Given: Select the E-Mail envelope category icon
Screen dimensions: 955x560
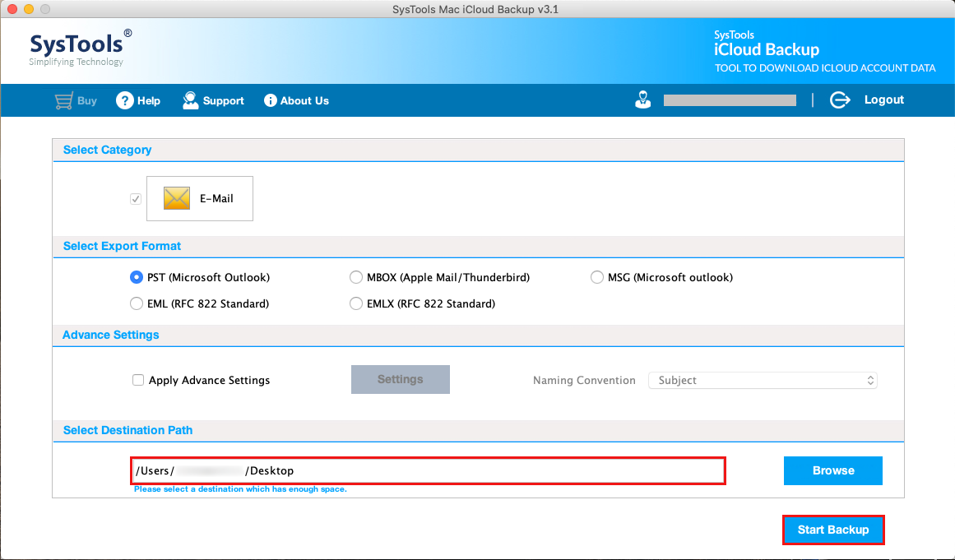Looking at the screenshot, I should 177,198.
